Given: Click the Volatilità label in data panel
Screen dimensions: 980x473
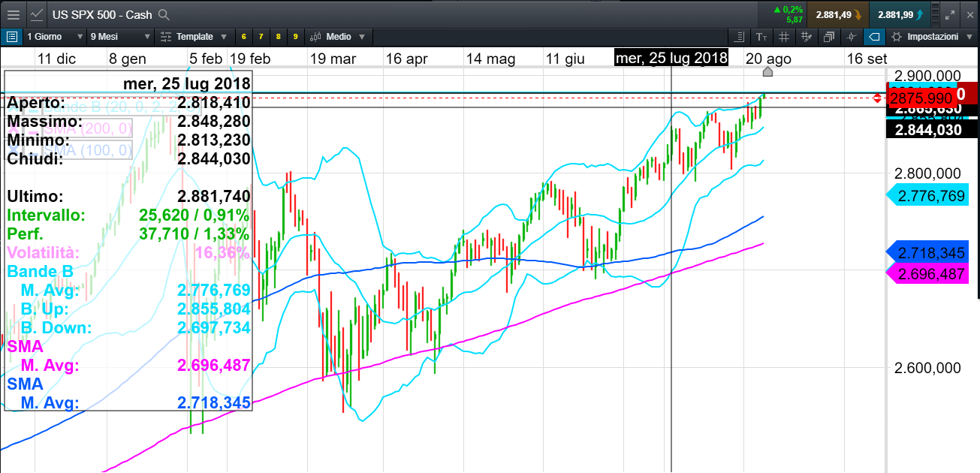Looking at the screenshot, I should [x=44, y=253].
